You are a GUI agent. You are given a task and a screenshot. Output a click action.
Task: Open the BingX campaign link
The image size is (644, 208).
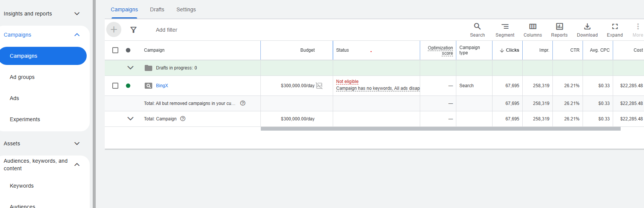(x=162, y=86)
